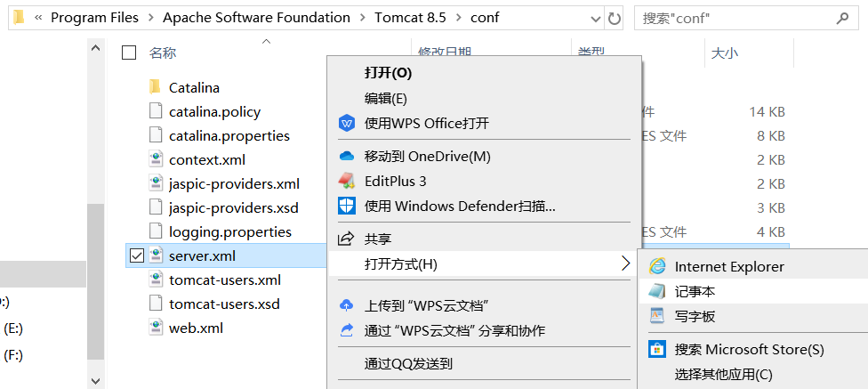Navigate to Tomcat 8.5 breadcrumb

[x=410, y=18]
